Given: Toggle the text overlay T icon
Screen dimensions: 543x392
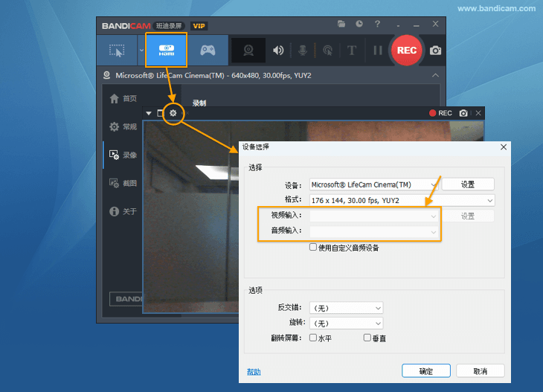Looking at the screenshot, I should (x=352, y=51).
